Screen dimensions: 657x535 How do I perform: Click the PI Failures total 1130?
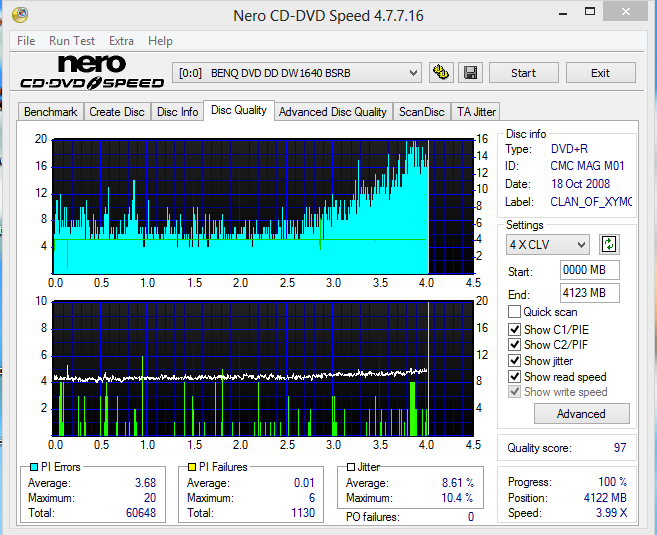coord(303,513)
